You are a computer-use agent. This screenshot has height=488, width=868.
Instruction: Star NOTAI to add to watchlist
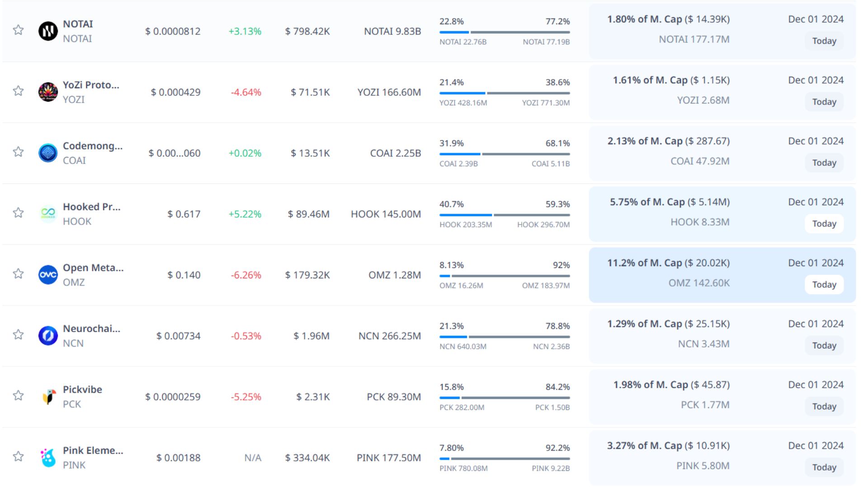coord(18,30)
